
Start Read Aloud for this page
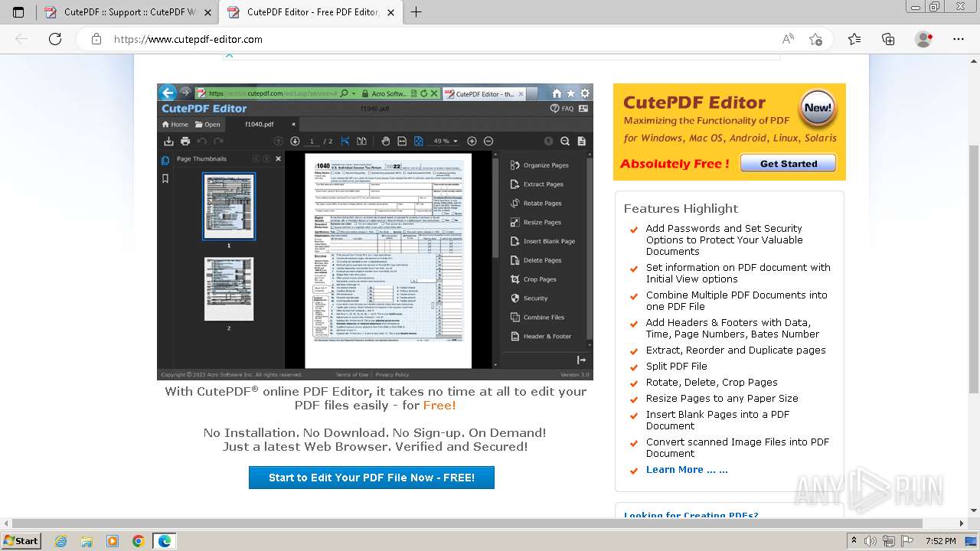pos(788,39)
